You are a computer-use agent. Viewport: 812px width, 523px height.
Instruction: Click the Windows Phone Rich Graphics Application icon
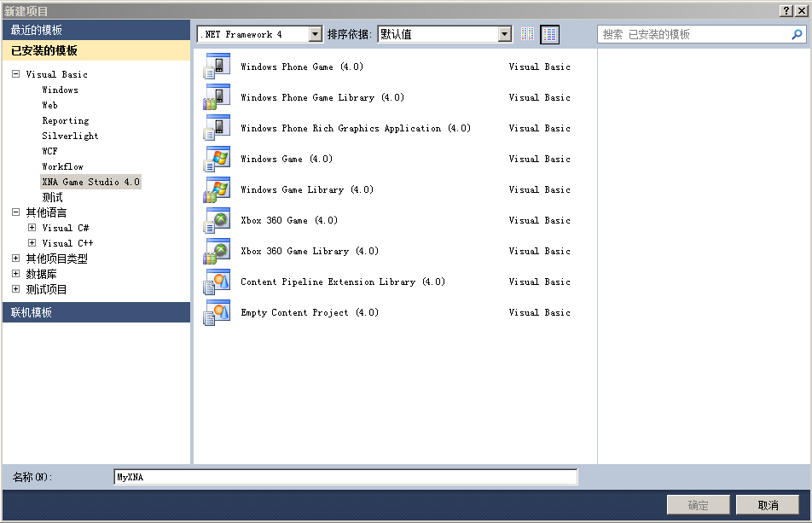[217, 127]
